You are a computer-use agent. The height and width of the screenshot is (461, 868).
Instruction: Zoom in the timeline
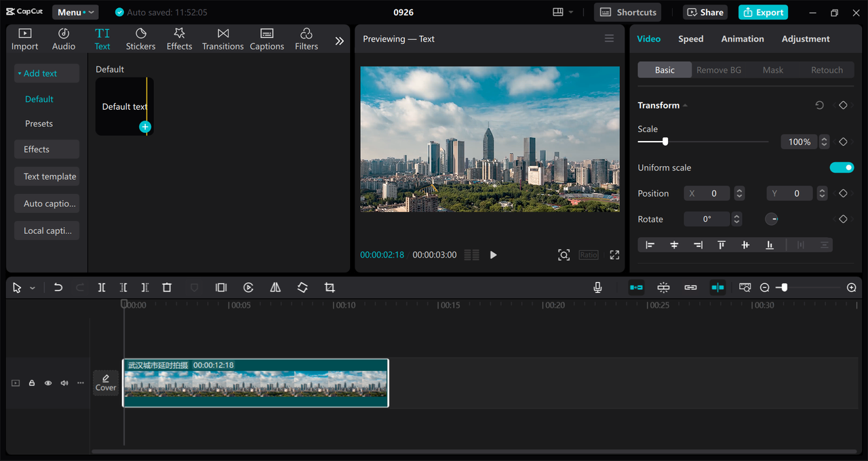[852, 287]
